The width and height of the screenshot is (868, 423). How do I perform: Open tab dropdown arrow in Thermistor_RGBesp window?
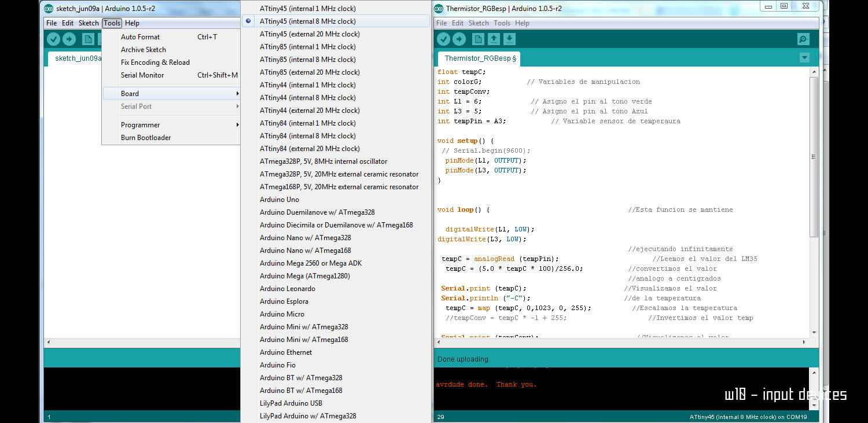pos(804,58)
